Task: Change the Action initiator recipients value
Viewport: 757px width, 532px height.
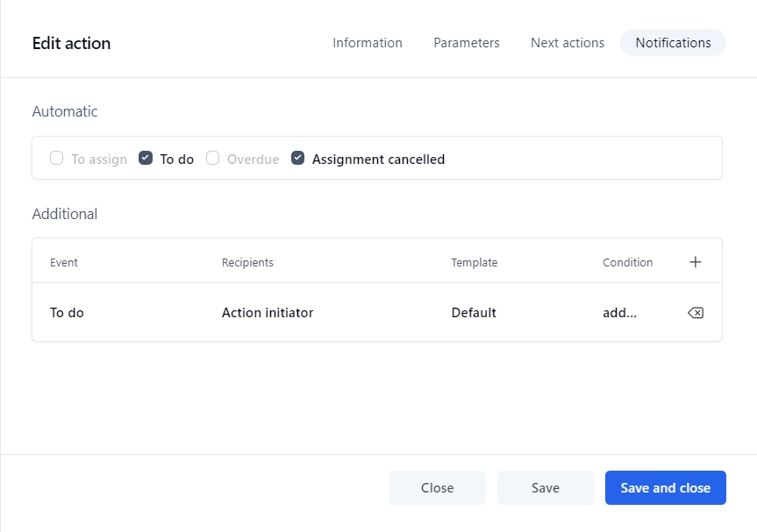Action: (x=267, y=313)
